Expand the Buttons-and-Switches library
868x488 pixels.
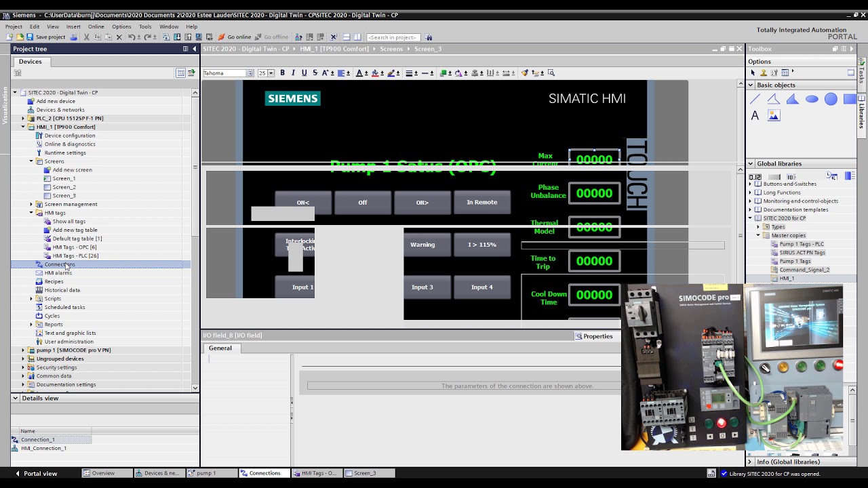point(751,184)
